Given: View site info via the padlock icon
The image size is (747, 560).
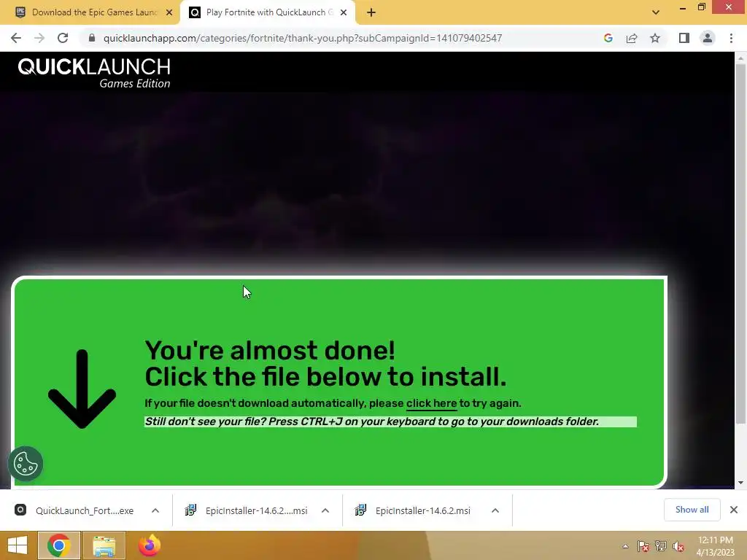Looking at the screenshot, I should pyautogui.click(x=92, y=38).
